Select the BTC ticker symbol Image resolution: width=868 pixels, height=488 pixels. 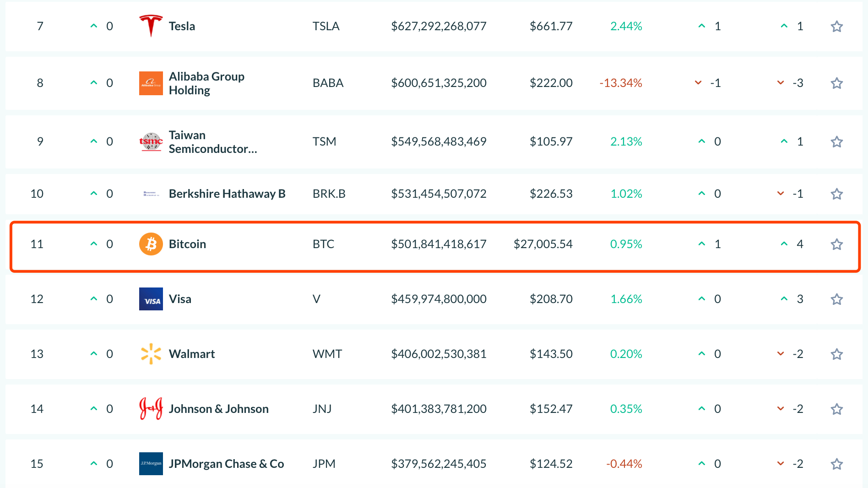coord(323,244)
